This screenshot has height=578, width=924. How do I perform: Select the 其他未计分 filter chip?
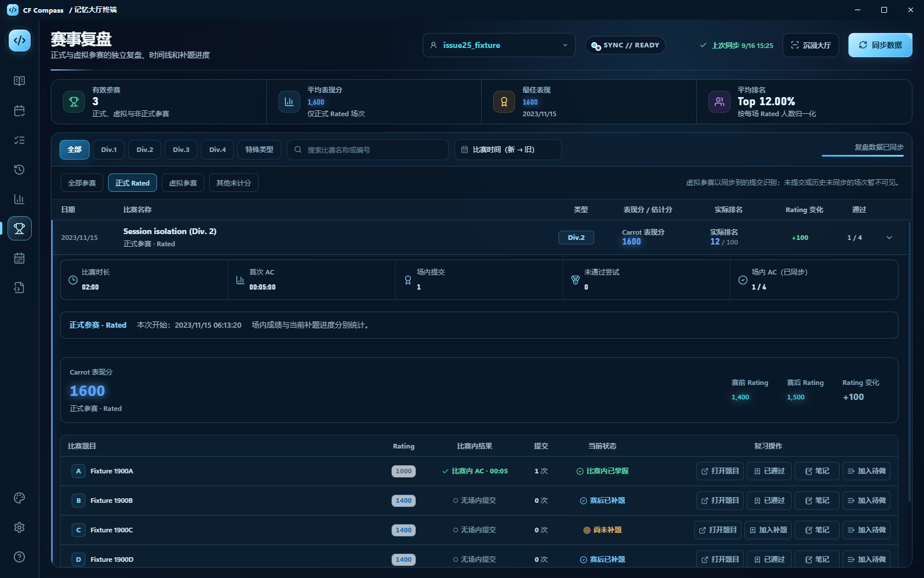point(234,183)
